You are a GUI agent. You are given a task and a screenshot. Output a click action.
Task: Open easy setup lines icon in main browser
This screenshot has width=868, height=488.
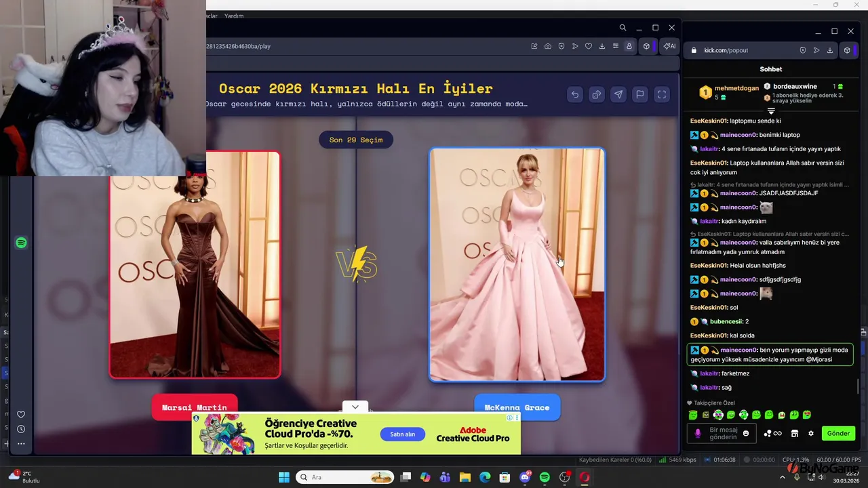point(616,46)
